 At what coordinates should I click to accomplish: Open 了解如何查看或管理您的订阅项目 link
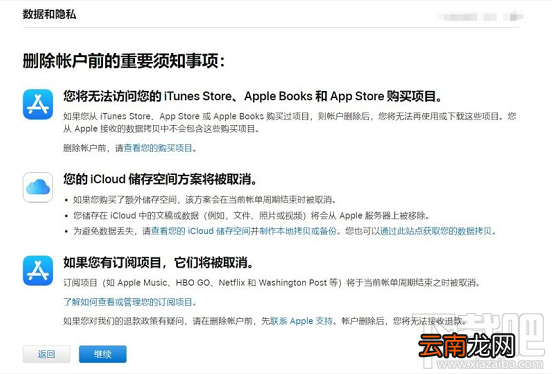point(129,302)
